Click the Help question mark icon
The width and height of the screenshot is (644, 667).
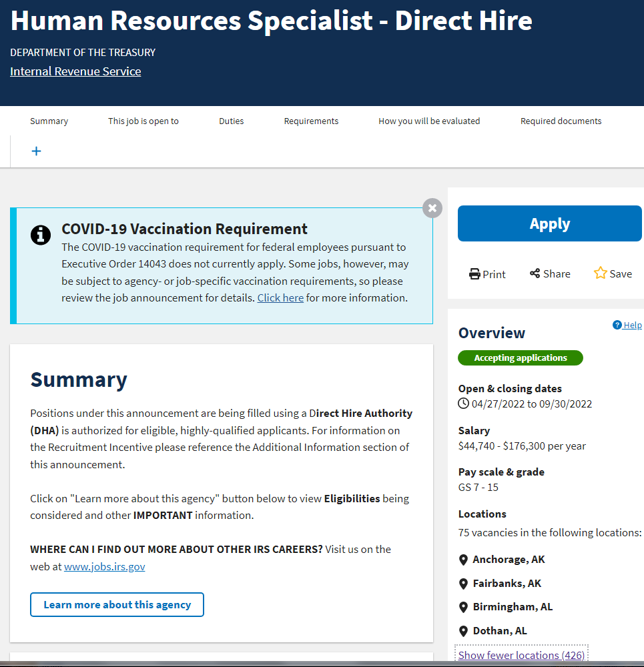click(617, 325)
